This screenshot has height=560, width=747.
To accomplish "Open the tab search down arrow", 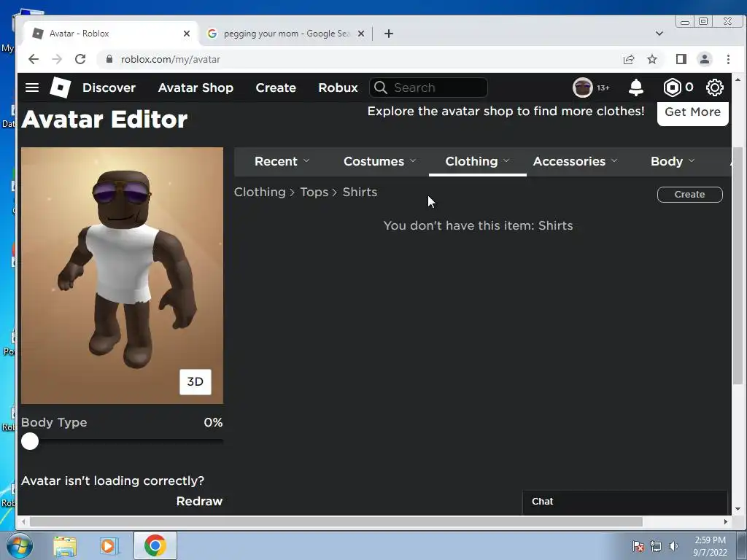I will tap(659, 34).
